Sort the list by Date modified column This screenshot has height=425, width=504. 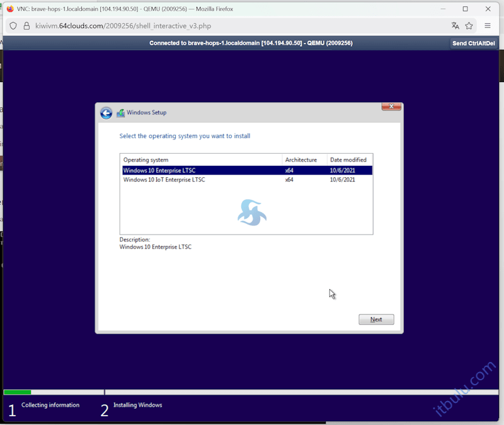point(350,160)
